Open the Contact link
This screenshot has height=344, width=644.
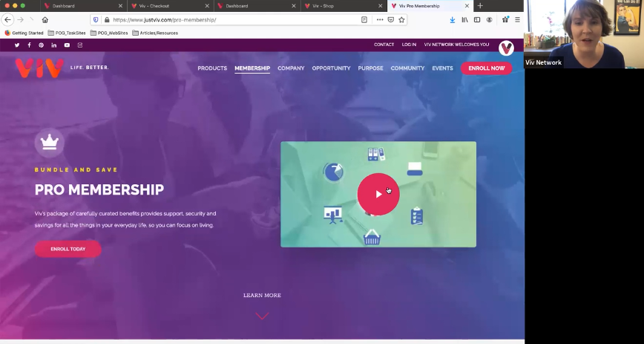pyautogui.click(x=384, y=45)
